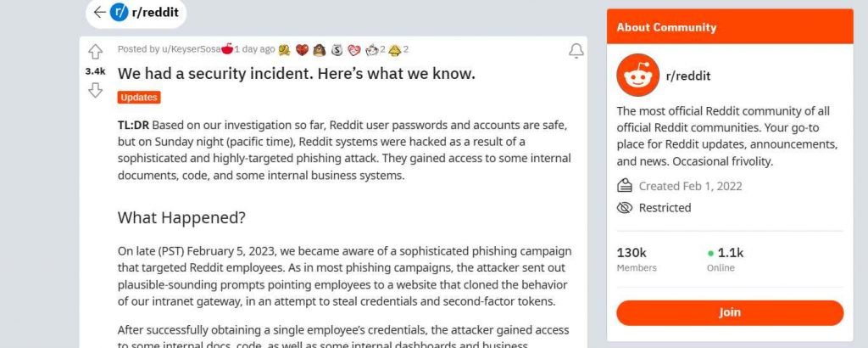Click the admin badge next to username
Image resolution: width=868 pixels, height=348 pixels.
click(x=227, y=49)
